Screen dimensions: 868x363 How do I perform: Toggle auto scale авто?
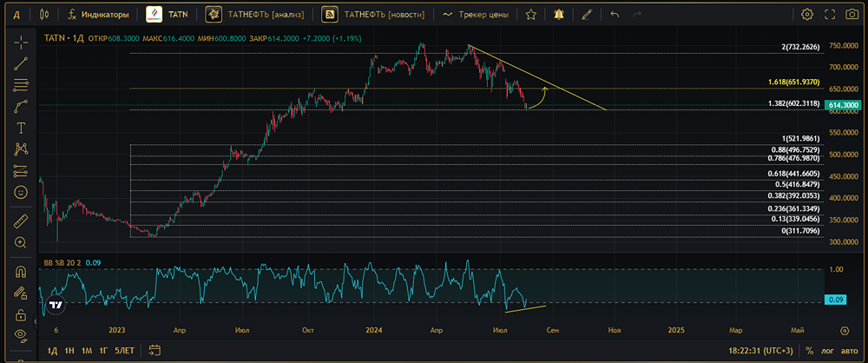pos(849,350)
